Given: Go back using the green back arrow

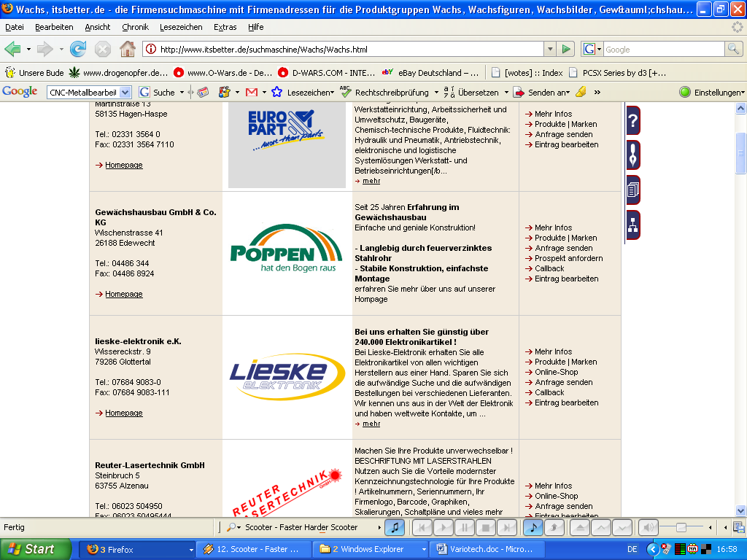Looking at the screenshot, I should [13, 49].
